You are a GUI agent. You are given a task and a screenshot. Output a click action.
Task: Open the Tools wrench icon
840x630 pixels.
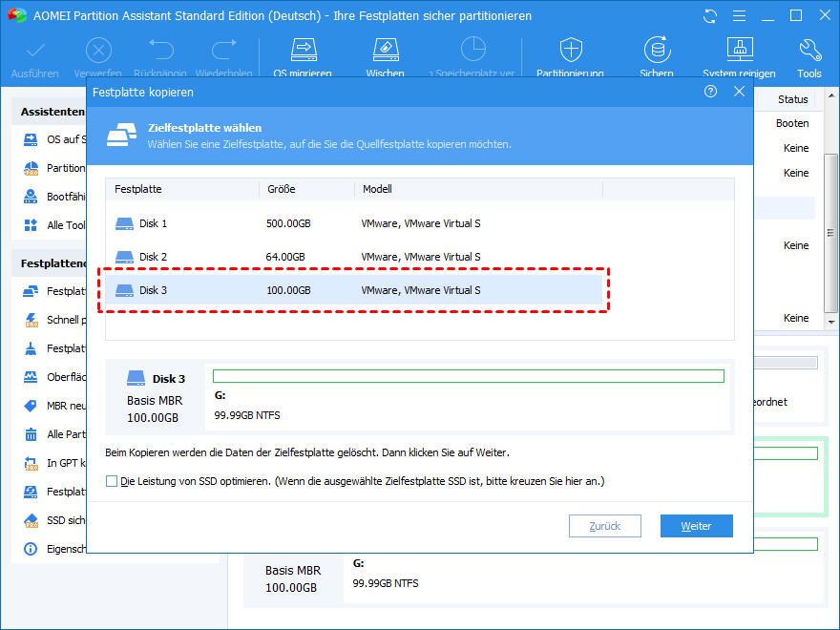809,51
